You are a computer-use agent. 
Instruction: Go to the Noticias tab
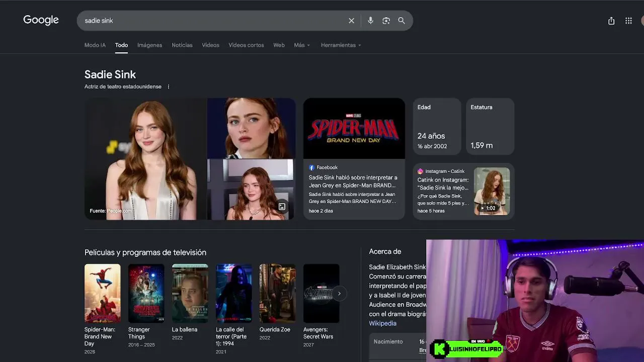point(182,45)
